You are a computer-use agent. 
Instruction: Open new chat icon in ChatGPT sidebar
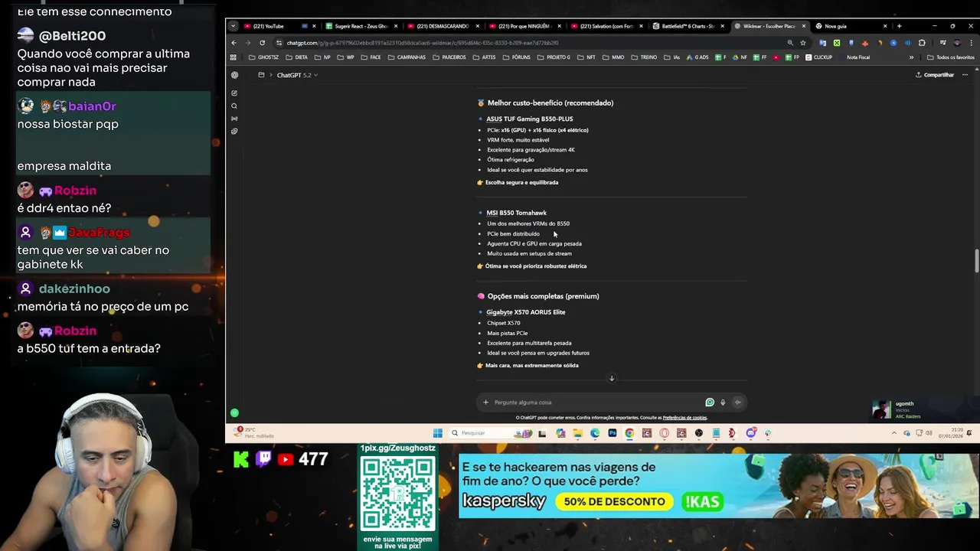[234, 93]
